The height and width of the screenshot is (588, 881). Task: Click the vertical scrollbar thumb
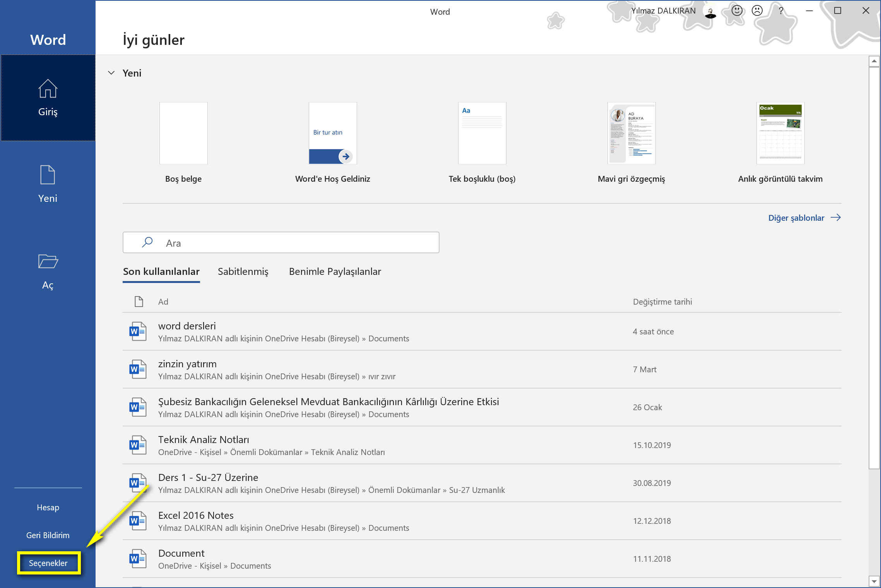coord(874,268)
